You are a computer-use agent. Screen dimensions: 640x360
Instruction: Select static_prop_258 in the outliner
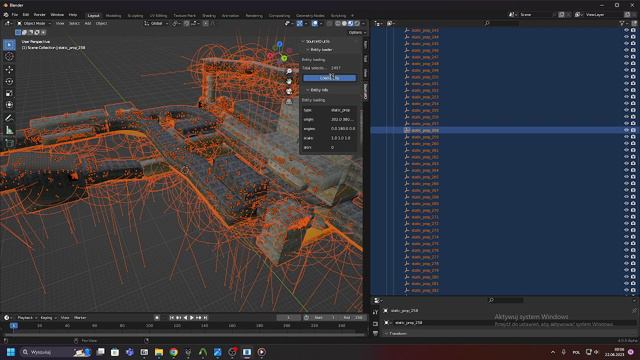tap(425, 130)
